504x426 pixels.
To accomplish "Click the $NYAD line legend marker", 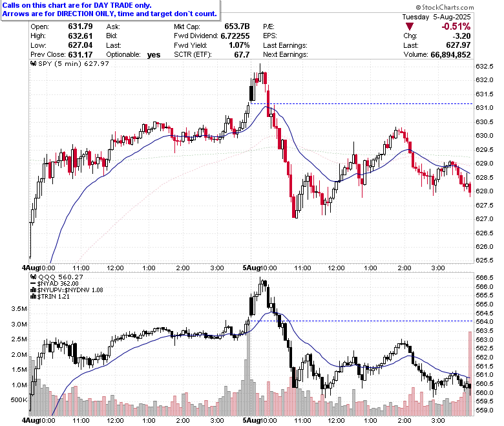I will pos(33,284).
